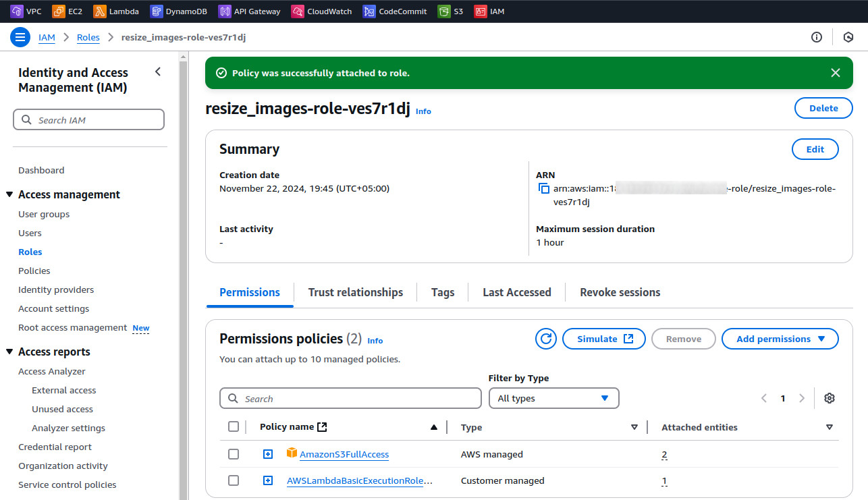Open Service control policies in sidebar
The image size is (868, 500).
[x=67, y=484]
